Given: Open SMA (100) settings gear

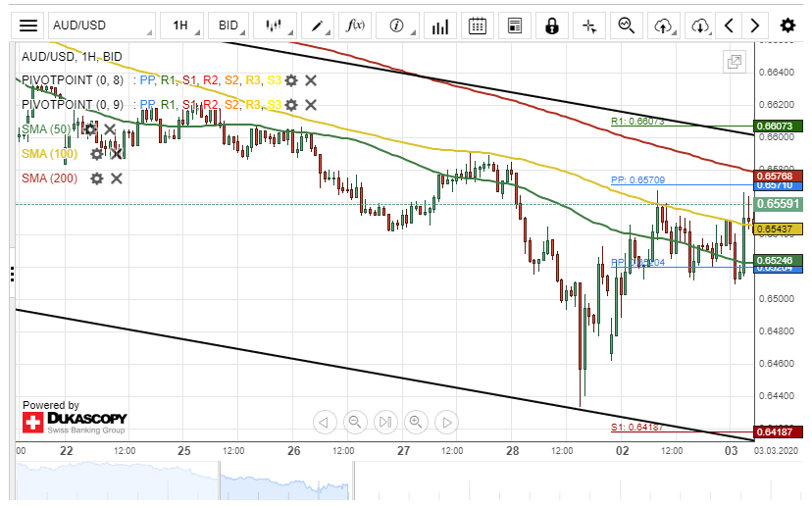Looking at the screenshot, I should tap(96, 154).
